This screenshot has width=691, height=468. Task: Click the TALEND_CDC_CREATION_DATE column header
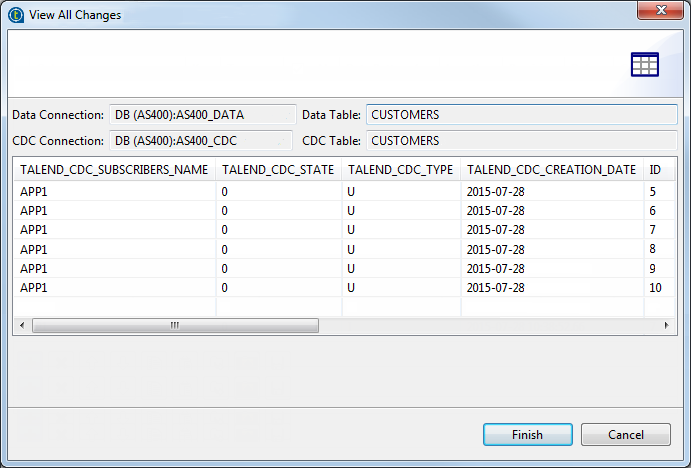[x=551, y=170]
